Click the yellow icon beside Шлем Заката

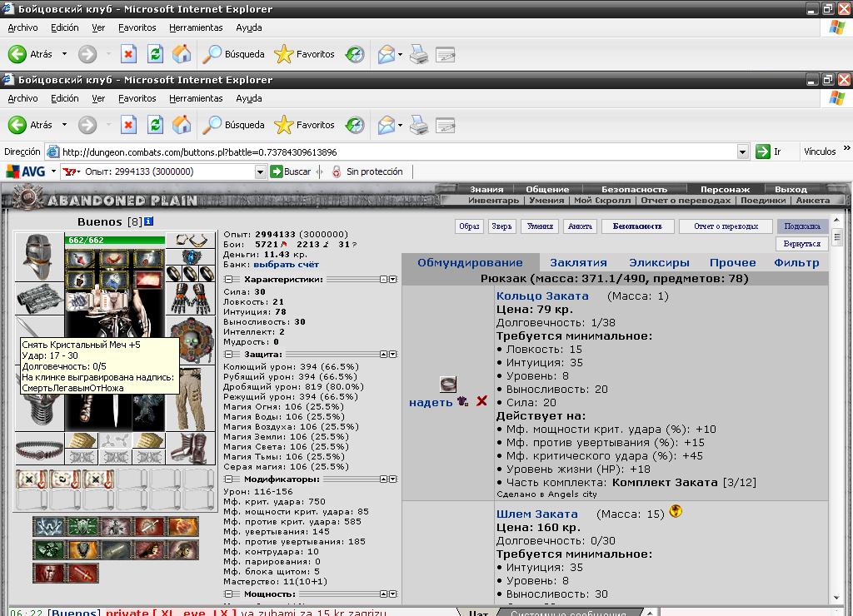(x=676, y=511)
